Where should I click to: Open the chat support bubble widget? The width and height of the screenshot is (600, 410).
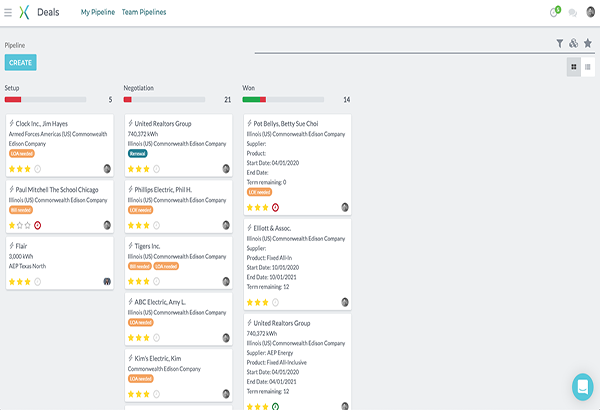pyautogui.click(x=582, y=387)
